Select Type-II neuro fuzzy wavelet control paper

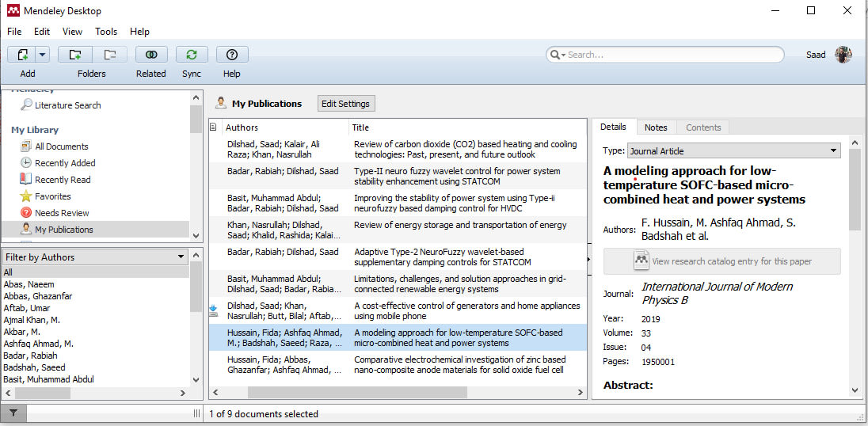[398, 176]
